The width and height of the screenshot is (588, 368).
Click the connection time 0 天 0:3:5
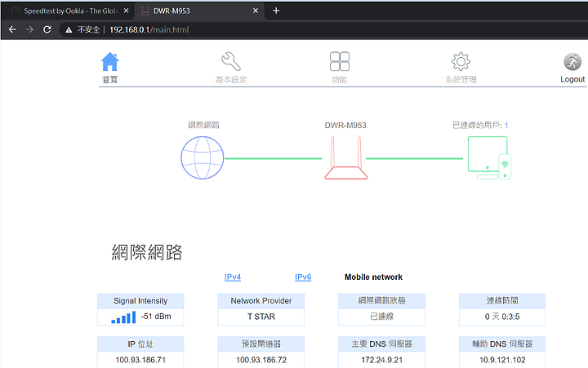click(502, 317)
